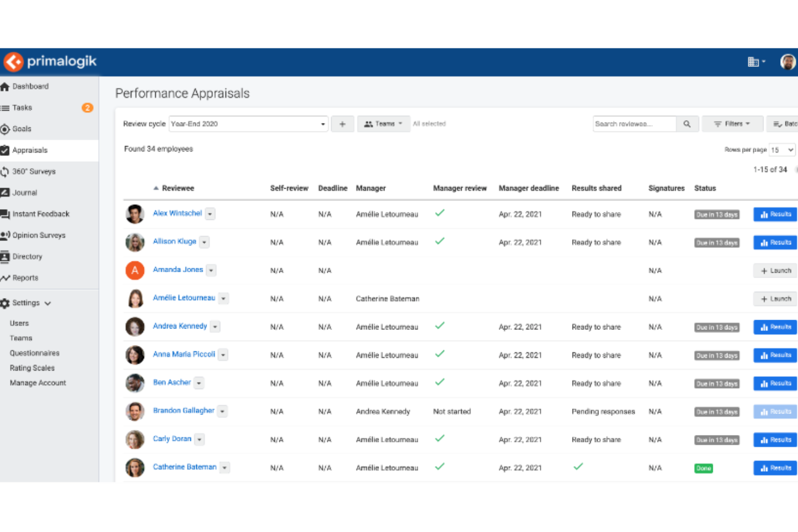Click the search magnifier icon

(x=687, y=124)
